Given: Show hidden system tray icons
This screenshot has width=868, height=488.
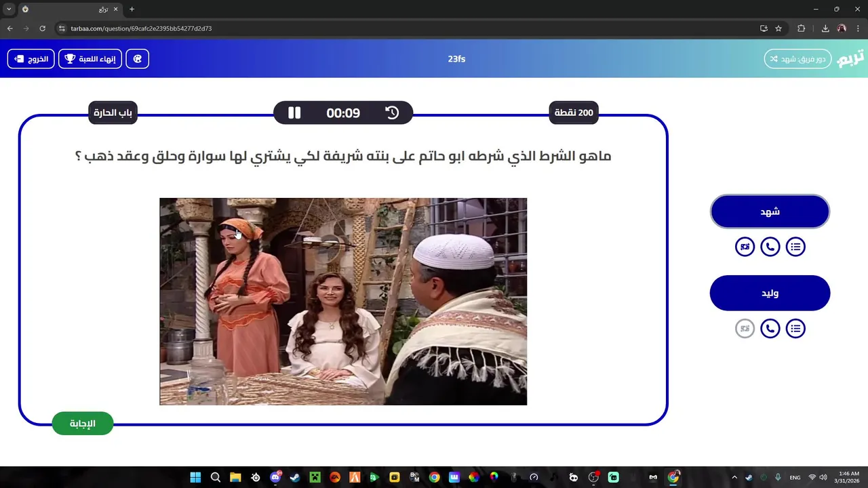Looking at the screenshot, I should pos(734,477).
